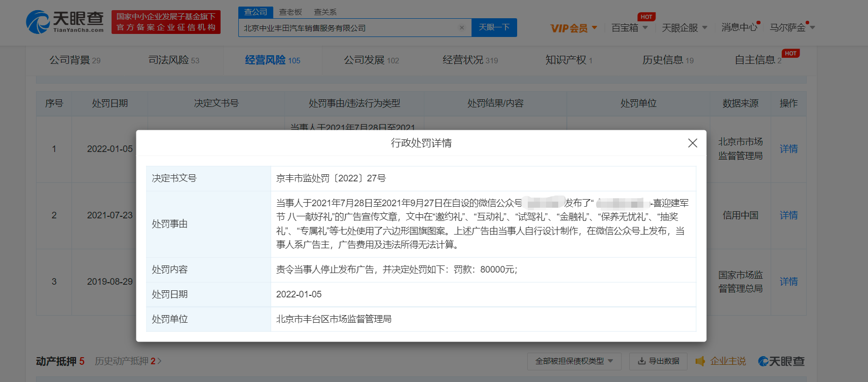868x382 pixels.
Task: Expand 全部被担保债权类型 dropdown
Action: (574, 361)
